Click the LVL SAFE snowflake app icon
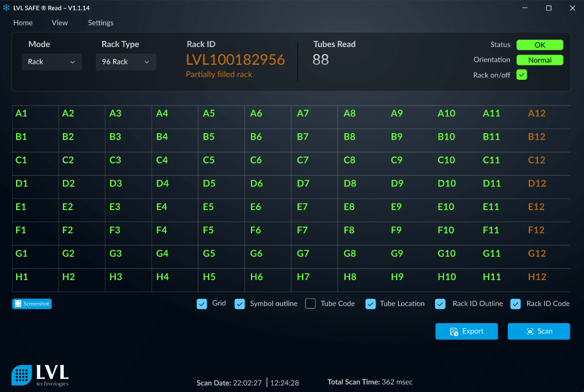This screenshot has width=584, height=392. [x=7, y=8]
